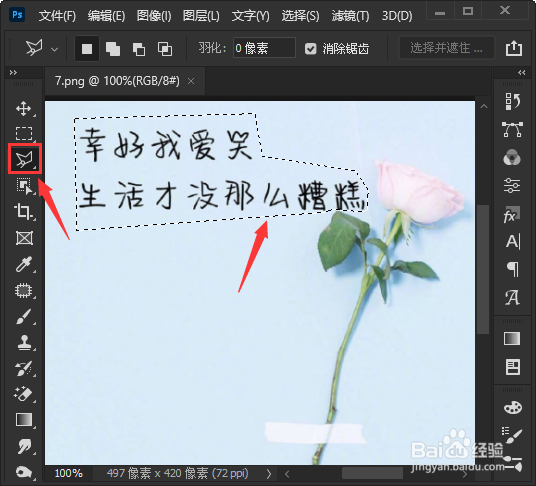The image size is (536, 486).
Task: Select the Crop tool
Action: (23, 212)
